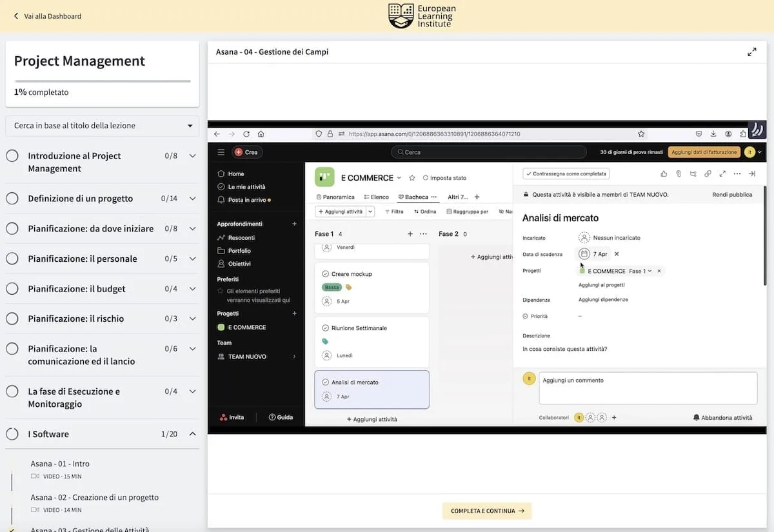
Task: Open the browser hamburger menu in Asana
Action: pyautogui.click(x=221, y=152)
